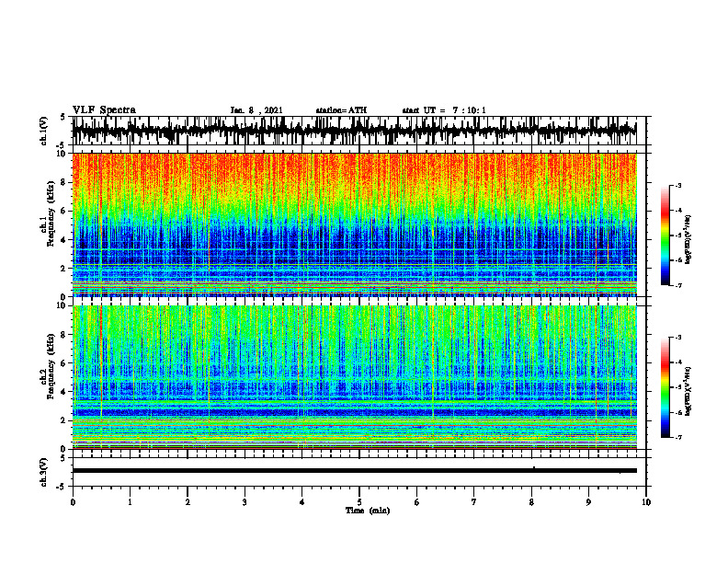Click the "6" tick label on the time axis
Screen dimensions: 728x563
click(417, 502)
